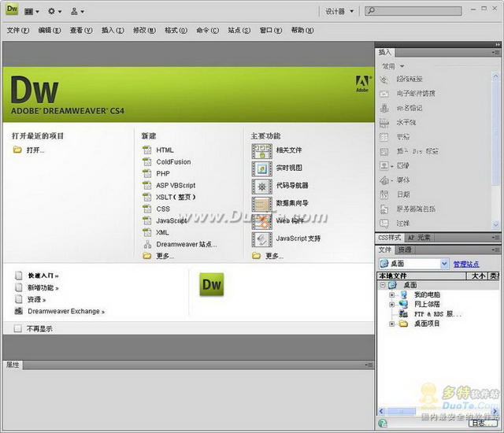Expand the 我的电脑 tree node
This screenshot has width=504, height=433.
pyautogui.click(x=392, y=294)
